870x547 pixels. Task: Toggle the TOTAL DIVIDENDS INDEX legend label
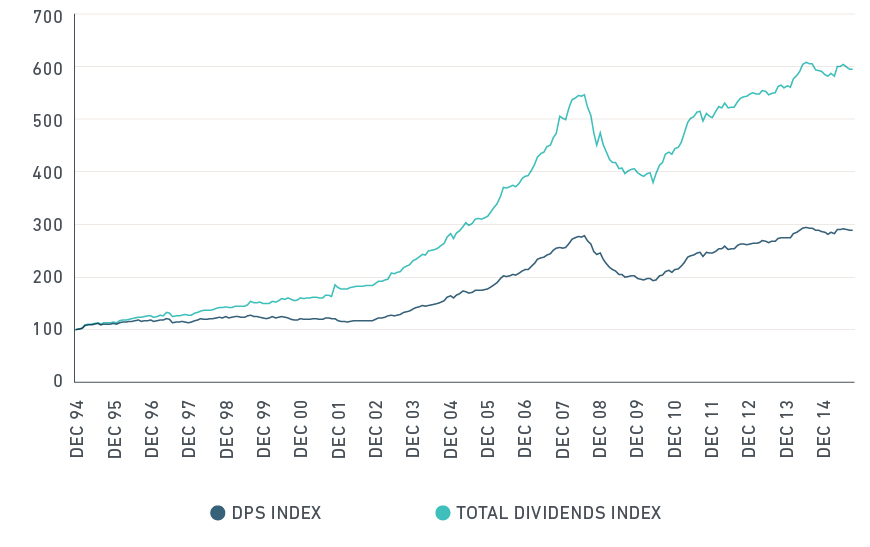[x=558, y=513]
